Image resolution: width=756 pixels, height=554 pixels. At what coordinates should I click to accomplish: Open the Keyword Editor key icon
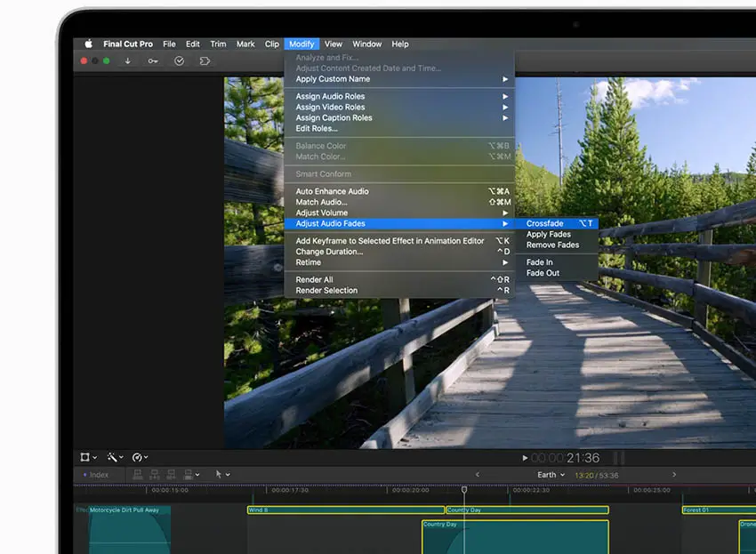(153, 61)
